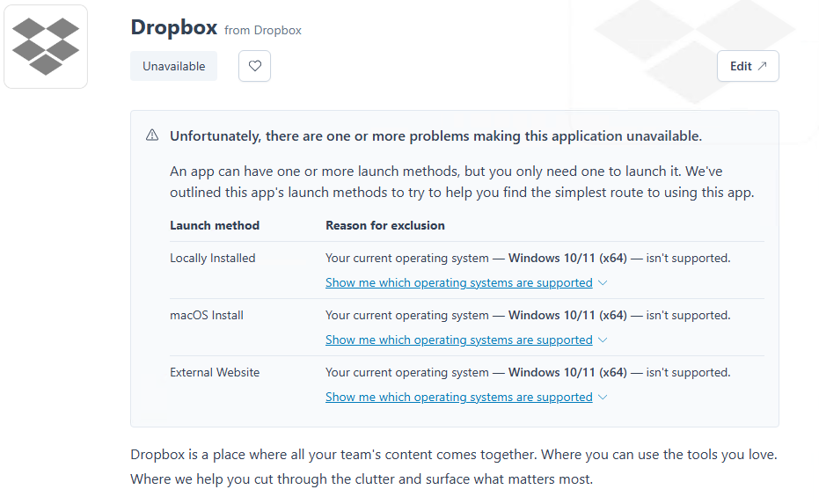The width and height of the screenshot is (819, 504).
Task: Select the 'Locally Installed' launch method row
Action: 212,259
